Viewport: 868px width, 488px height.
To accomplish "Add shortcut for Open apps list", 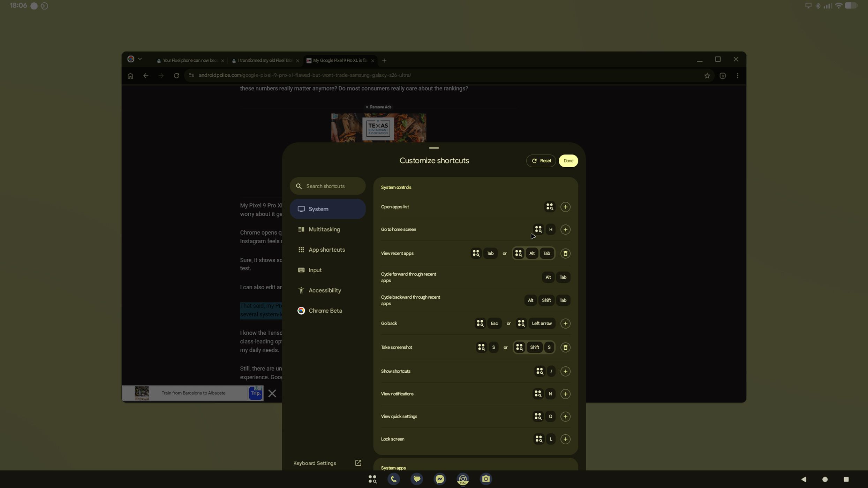I will coord(565,207).
